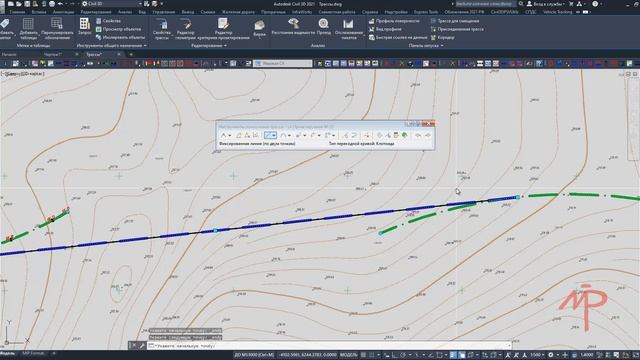The width and height of the screenshot is (640, 360).
Task: Open the Station Tracker (Отслеживание пикетов) tool
Action: coord(348,29)
